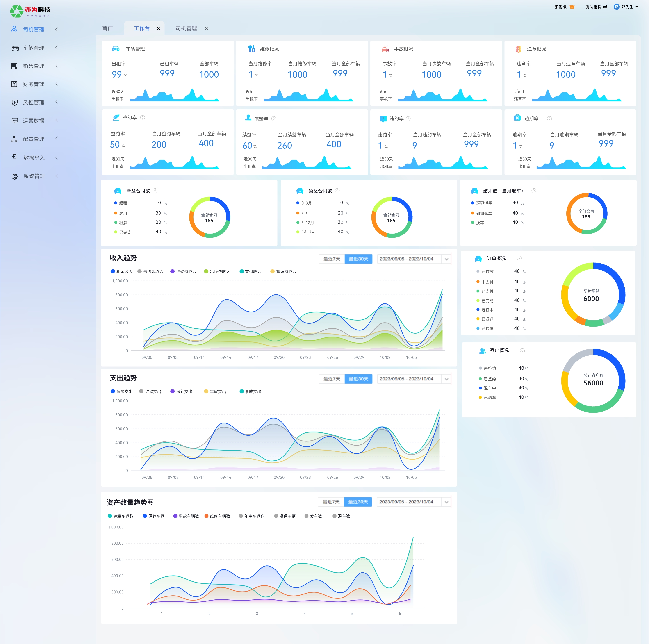This screenshot has width=649, height=644.
Task: Click the 系统管理 gear icon in sidebar
Action: [14, 176]
